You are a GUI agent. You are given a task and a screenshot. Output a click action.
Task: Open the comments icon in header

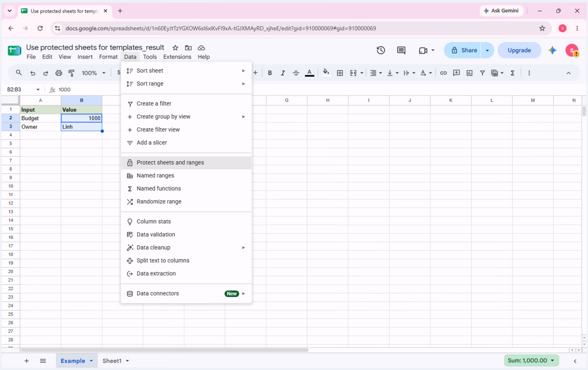click(401, 50)
